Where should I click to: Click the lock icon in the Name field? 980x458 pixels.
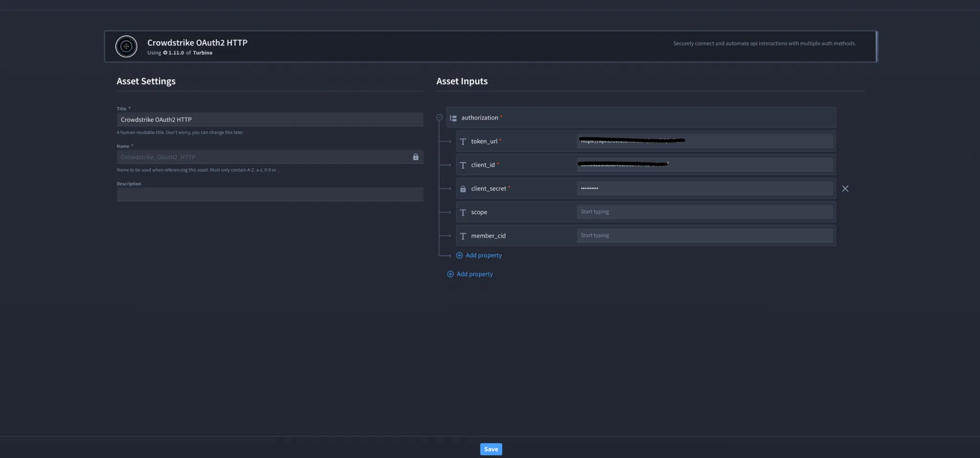[x=415, y=157]
